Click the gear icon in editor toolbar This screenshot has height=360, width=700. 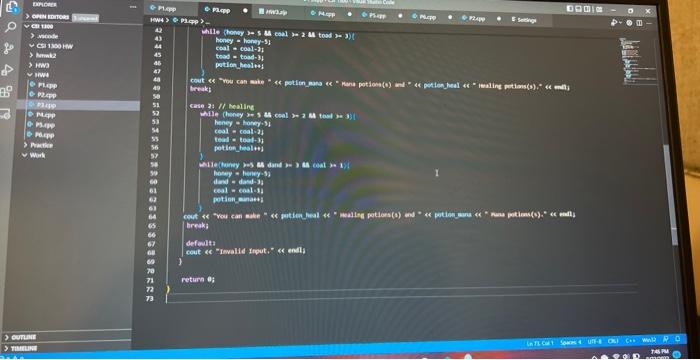pos(630,23)
